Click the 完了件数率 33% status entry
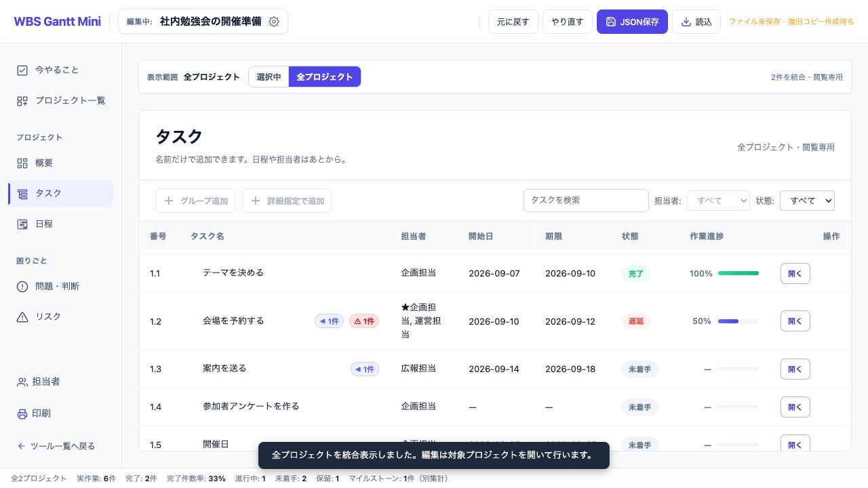 (196, 479)
